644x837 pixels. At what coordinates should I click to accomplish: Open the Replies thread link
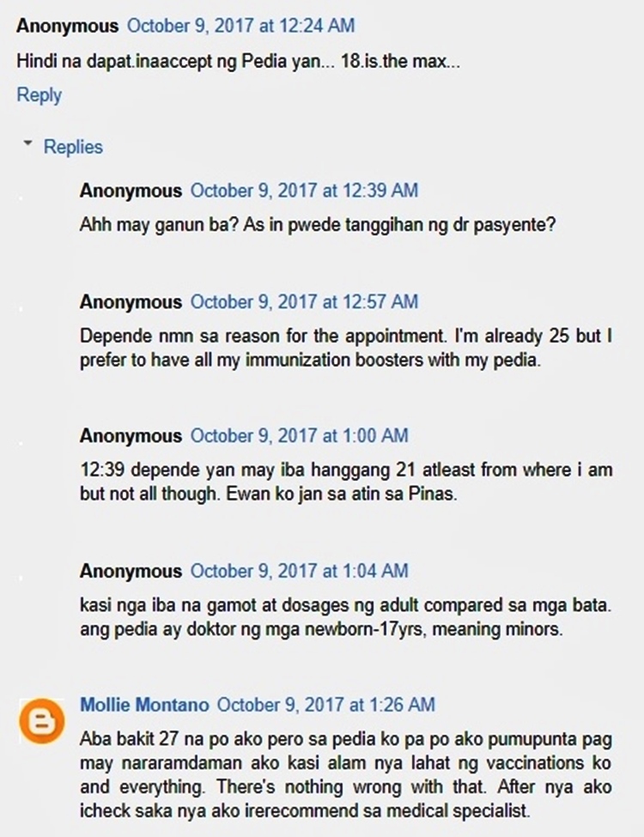[73, 147]
